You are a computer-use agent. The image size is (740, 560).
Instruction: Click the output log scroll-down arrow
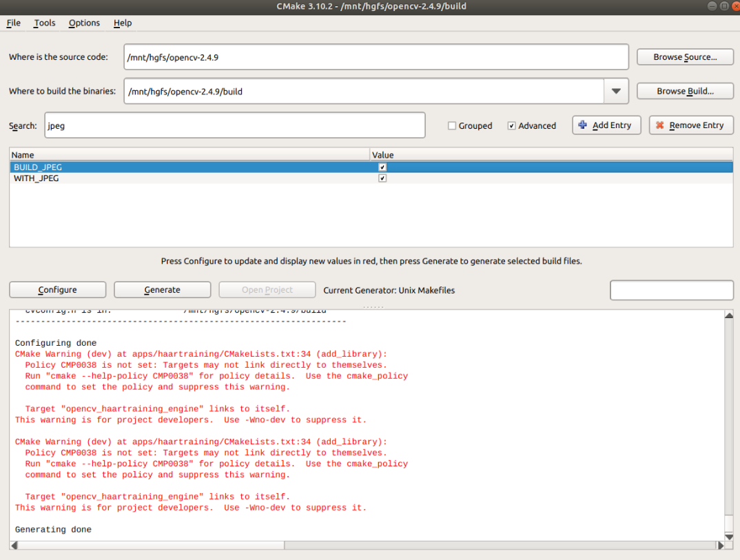(729, 537)
